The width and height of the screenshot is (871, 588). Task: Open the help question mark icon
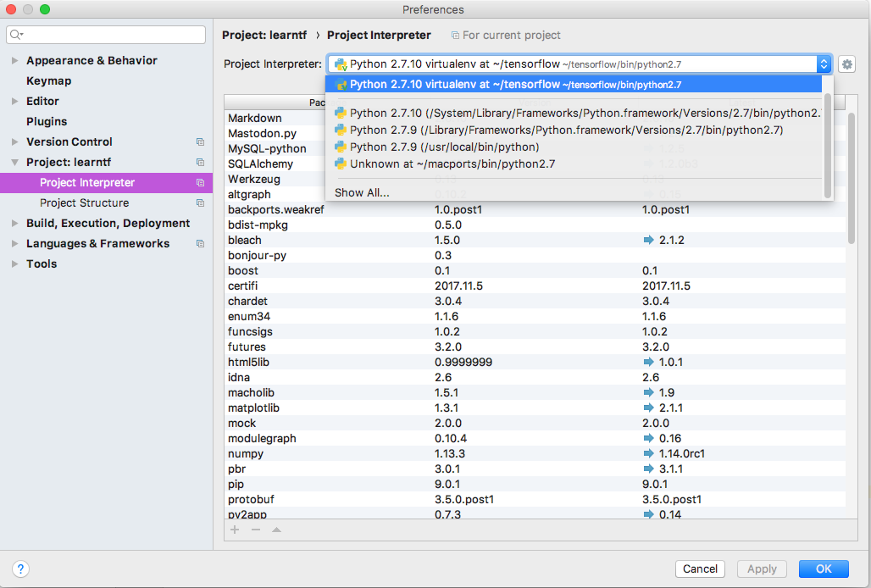tap(20, 569)
